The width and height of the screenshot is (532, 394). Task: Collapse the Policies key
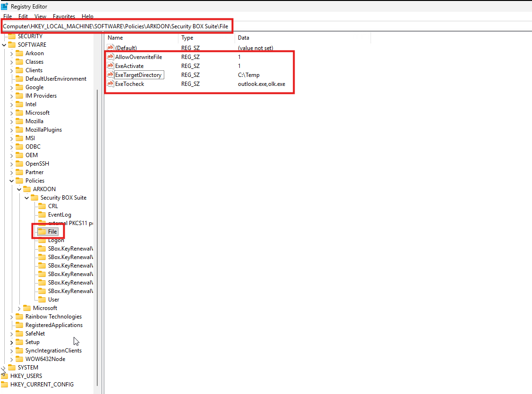pos(11,181)
